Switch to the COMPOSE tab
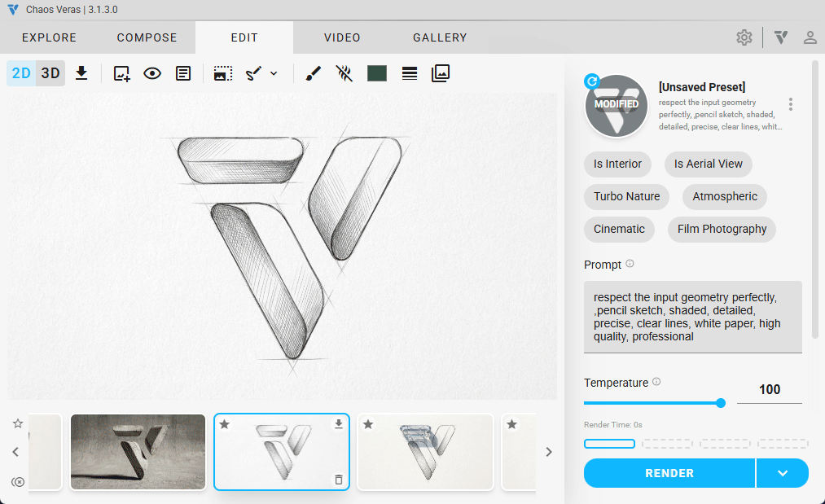This screenshot has width=825, height=504. pos(147,37)
